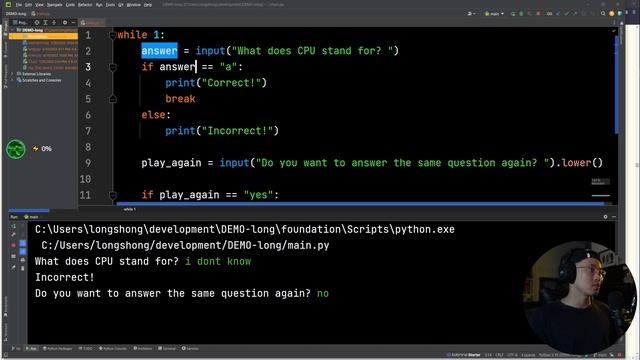This screenshot has height=360, width=640.
Task: Click the orange notification icon in top toolbar
Action: point(611,14)
